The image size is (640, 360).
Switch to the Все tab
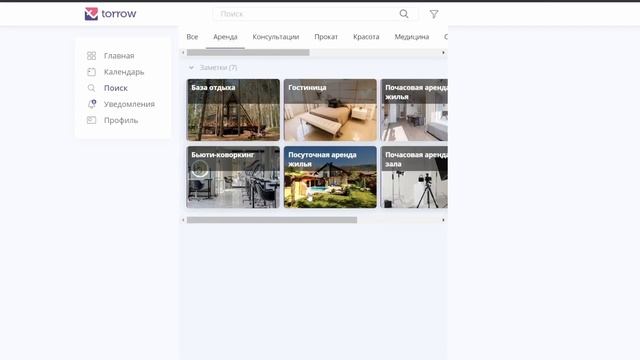(x=192, y=37)
